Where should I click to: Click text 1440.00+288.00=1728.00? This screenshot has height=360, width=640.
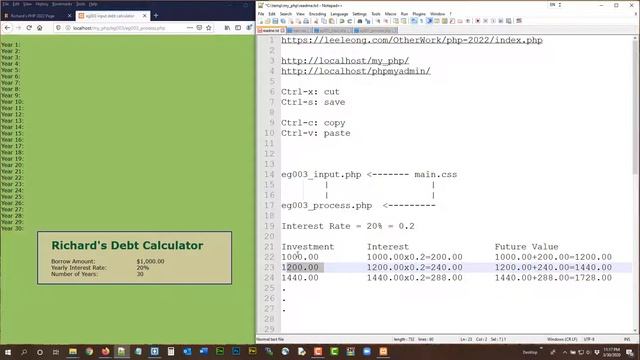(553, 278)
